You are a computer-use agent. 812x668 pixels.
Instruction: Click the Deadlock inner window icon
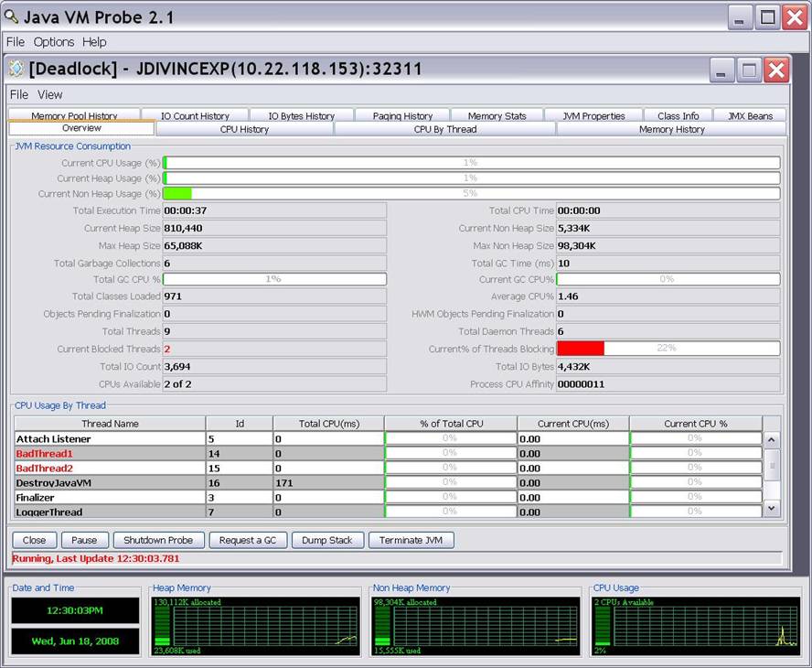16,69
